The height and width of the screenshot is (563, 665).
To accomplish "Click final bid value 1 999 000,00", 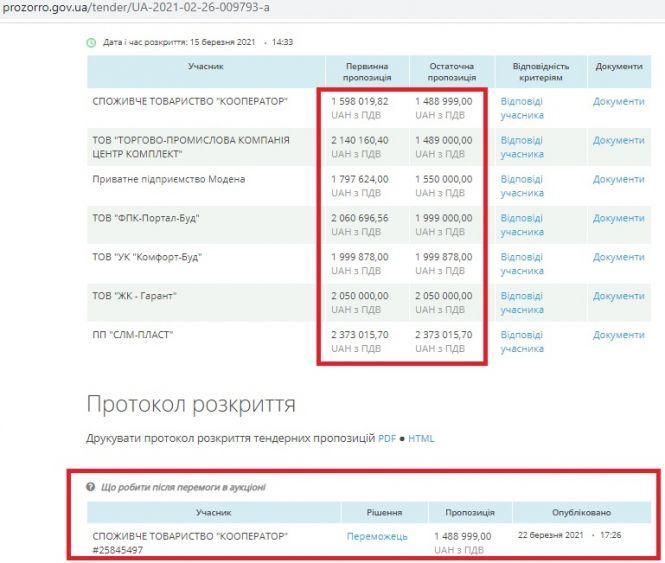I will 444,218.
